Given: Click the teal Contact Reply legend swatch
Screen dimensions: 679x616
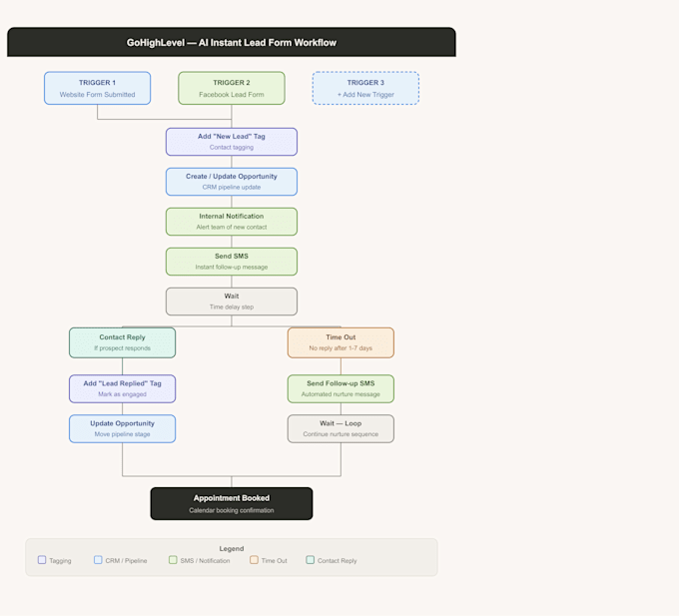Looking at the screenshot, I should 311,560.
